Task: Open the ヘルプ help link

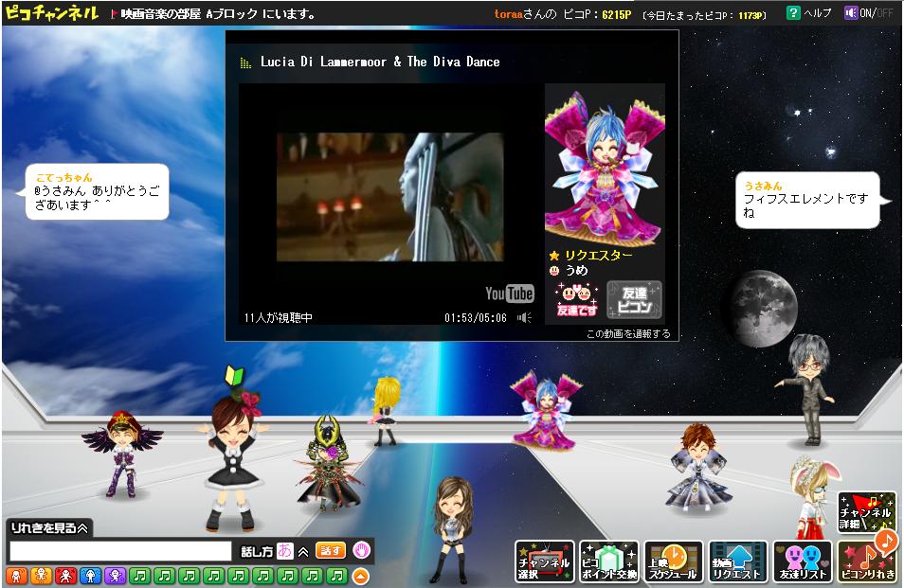Action: coord(818,12)
